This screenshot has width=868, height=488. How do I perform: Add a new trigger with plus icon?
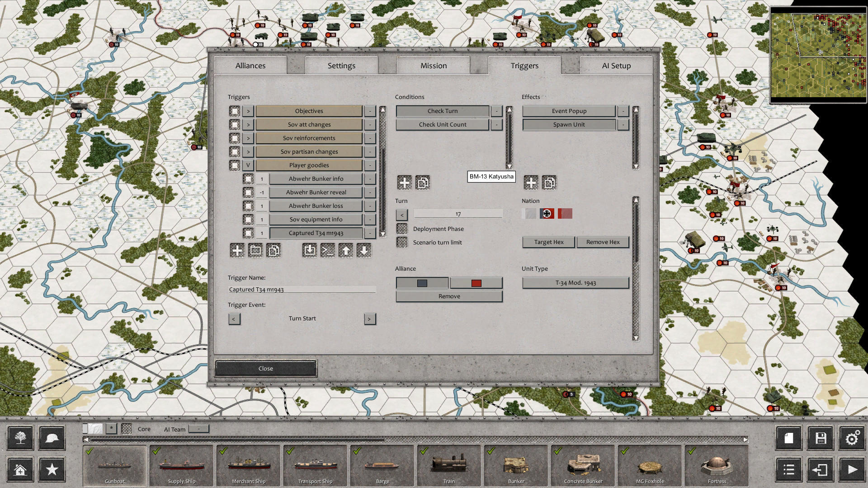[237, 250]
